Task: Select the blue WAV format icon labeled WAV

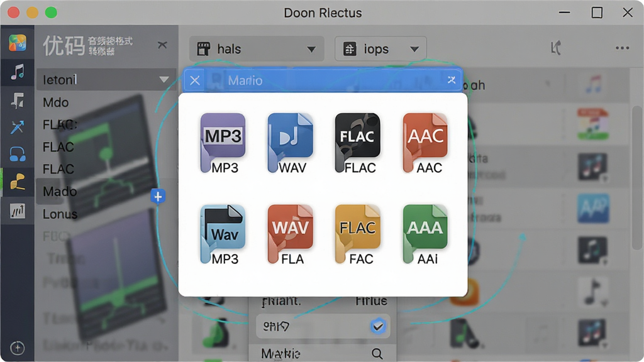Action: click(291, 143)
